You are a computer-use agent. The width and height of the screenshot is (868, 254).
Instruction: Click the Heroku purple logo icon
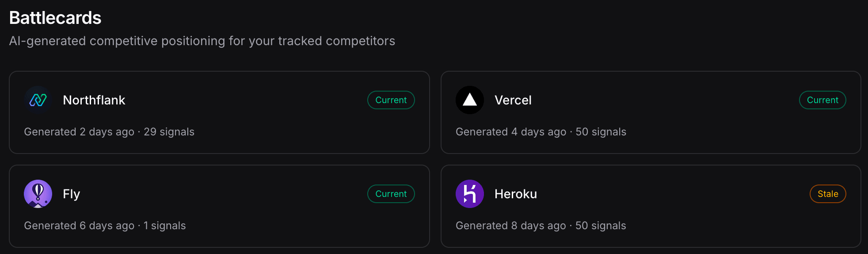[470, 194]
